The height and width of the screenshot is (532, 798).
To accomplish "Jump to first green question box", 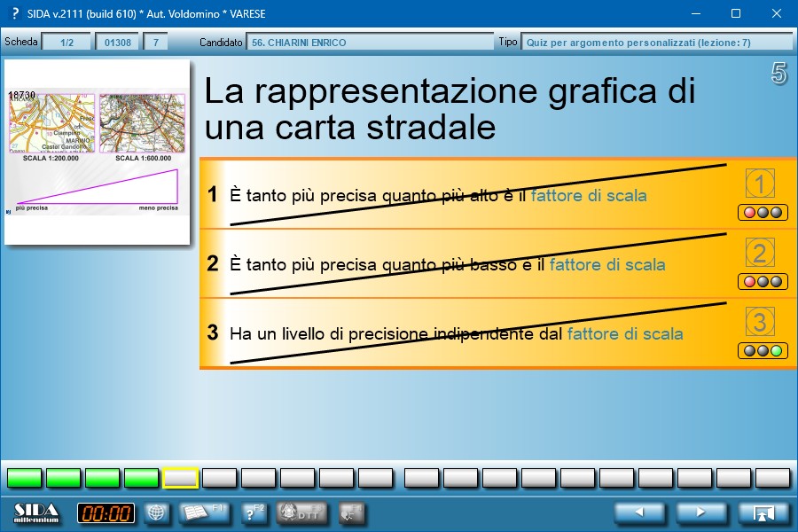I will (25, 479).
